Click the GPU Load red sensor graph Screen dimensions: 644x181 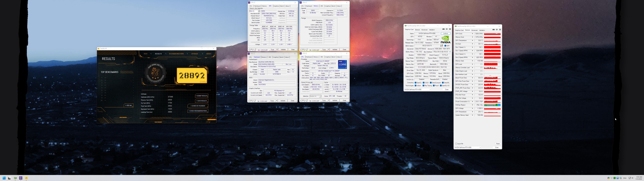click(x=492, y=64)
